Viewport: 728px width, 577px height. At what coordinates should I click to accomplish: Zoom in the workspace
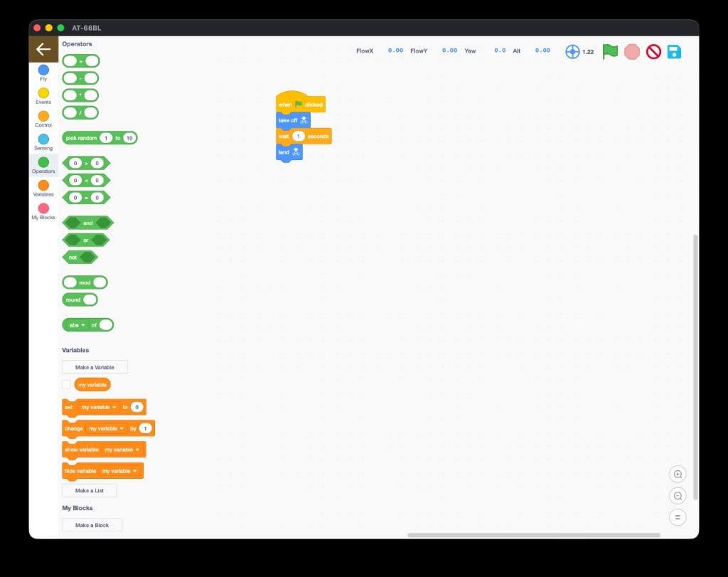(x=678, y=475)
